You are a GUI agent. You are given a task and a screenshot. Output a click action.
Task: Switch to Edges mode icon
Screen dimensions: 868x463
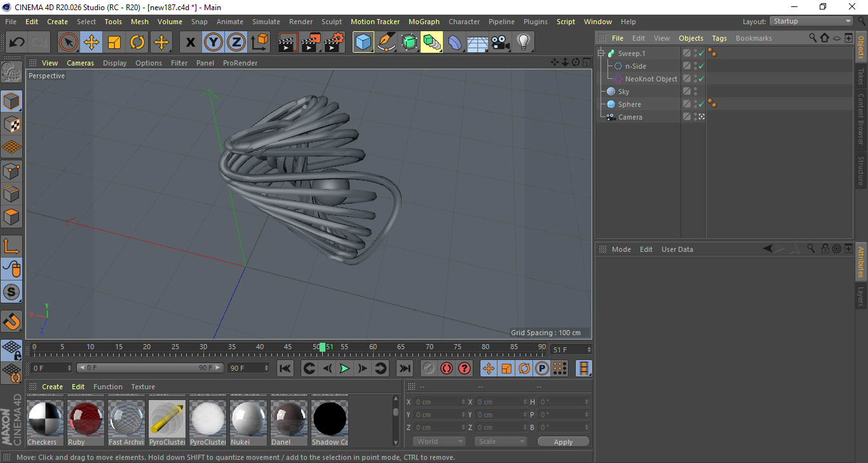(11, 193)
